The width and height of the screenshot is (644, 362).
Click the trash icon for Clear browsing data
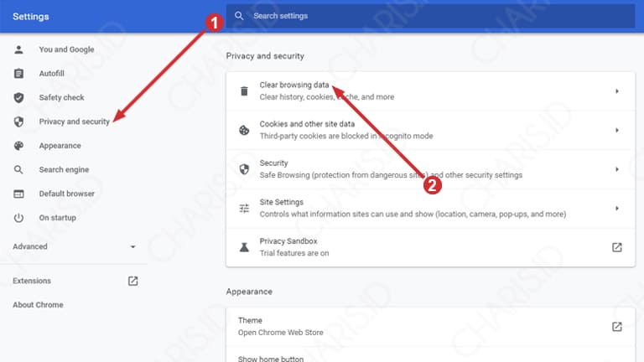tap(244, 91)
